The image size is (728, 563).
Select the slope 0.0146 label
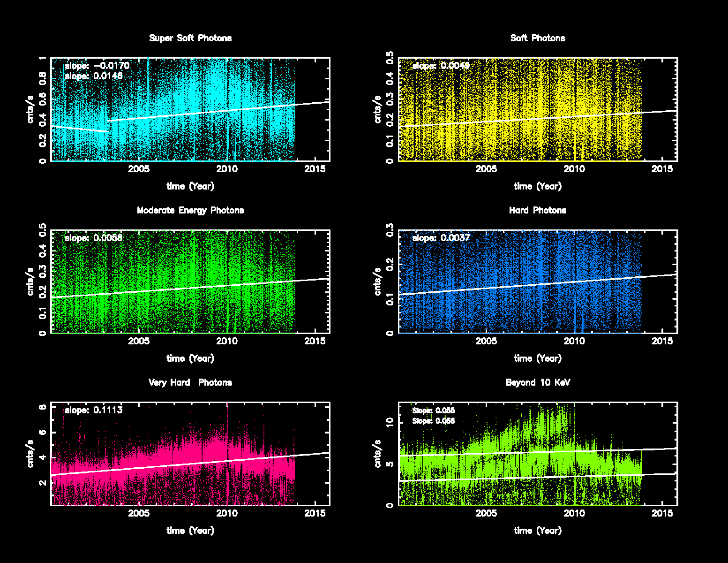94,76
